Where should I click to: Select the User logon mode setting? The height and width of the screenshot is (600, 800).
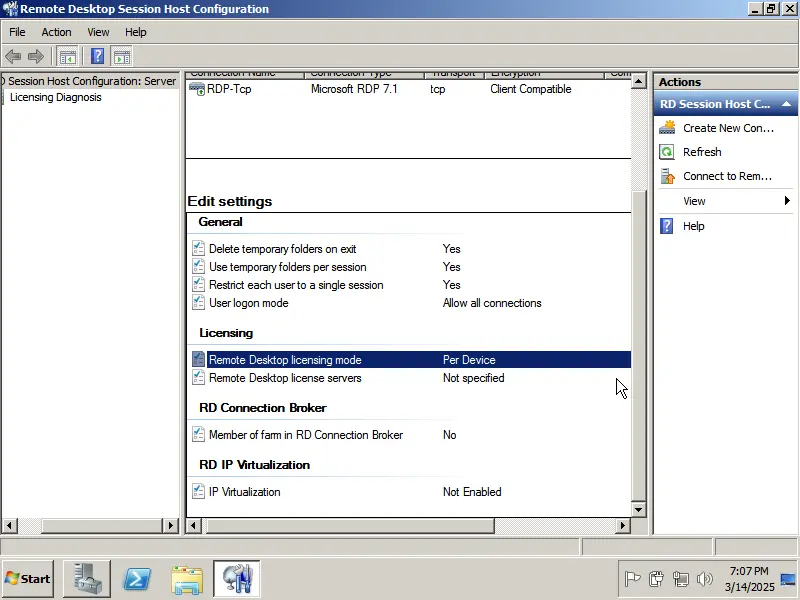[x=248, y=303]
